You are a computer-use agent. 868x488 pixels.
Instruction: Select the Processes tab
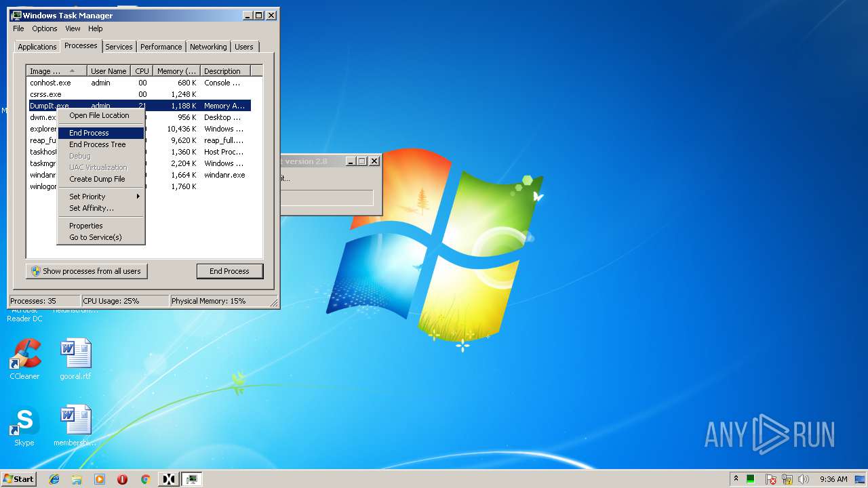point(81,45)
